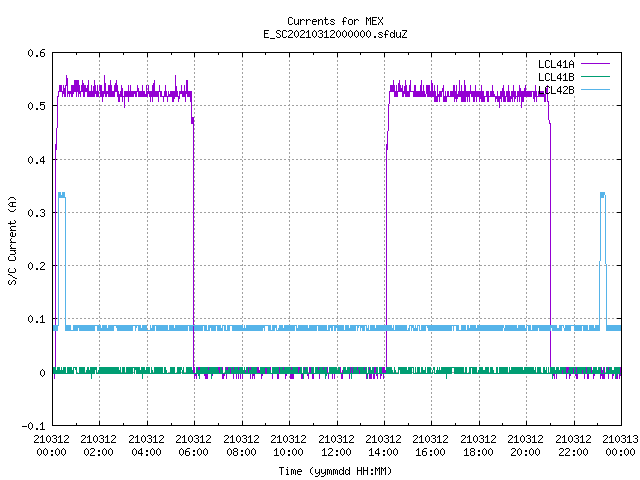Click the 0.1 y-axis tick label
The image size is (640, 480).
tap(36, 319)
